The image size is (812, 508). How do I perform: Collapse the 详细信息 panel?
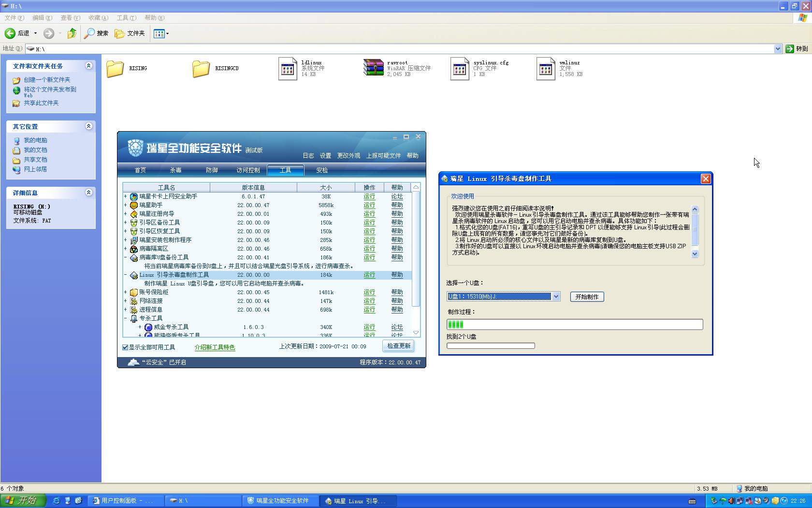(88, 193)
